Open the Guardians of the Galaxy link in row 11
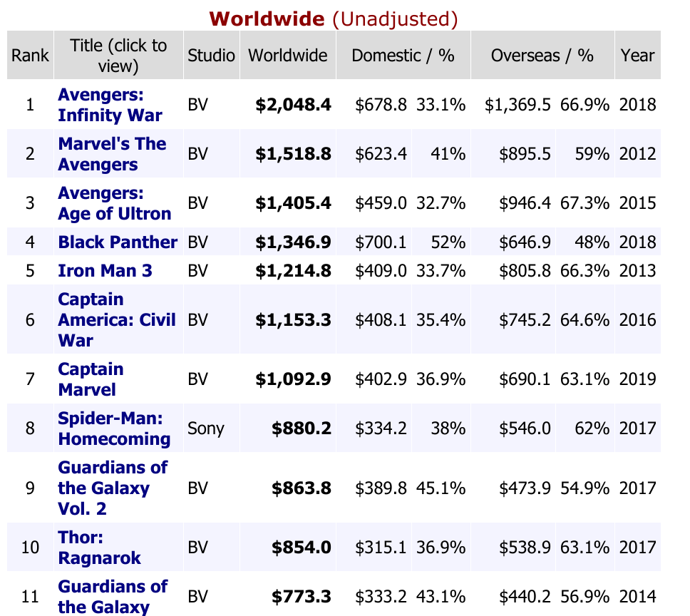Screen dimensions: 690x616 tap(113, 596)
